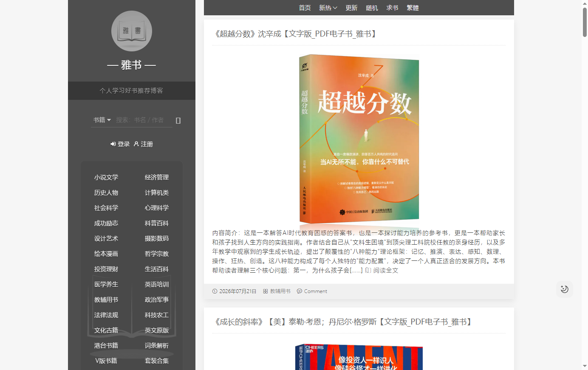Click the 注册 link
The width and height of the screenshot is (588, 370).
tap(147, 144)
